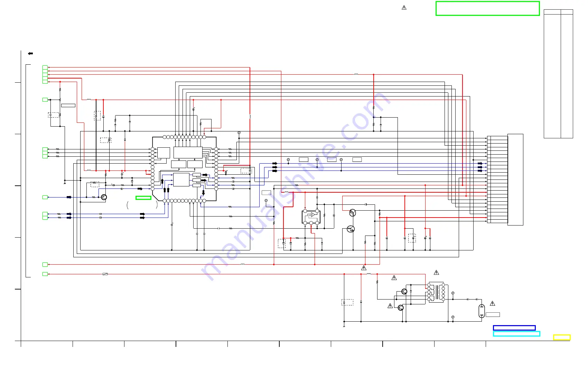Select the upper digital transistor right of op-amp
This screenshot has width=588, height=368.
click(353, 213)
